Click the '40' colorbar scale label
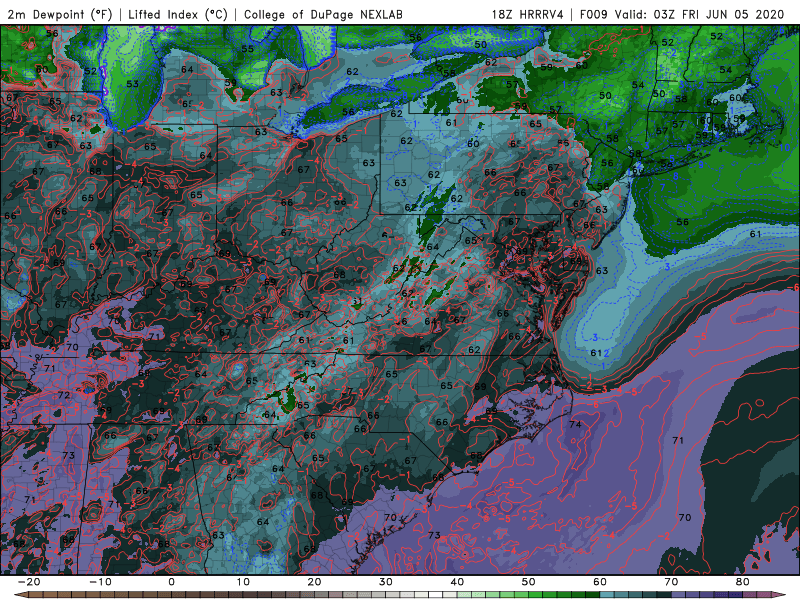 click(x=457, y=582)
